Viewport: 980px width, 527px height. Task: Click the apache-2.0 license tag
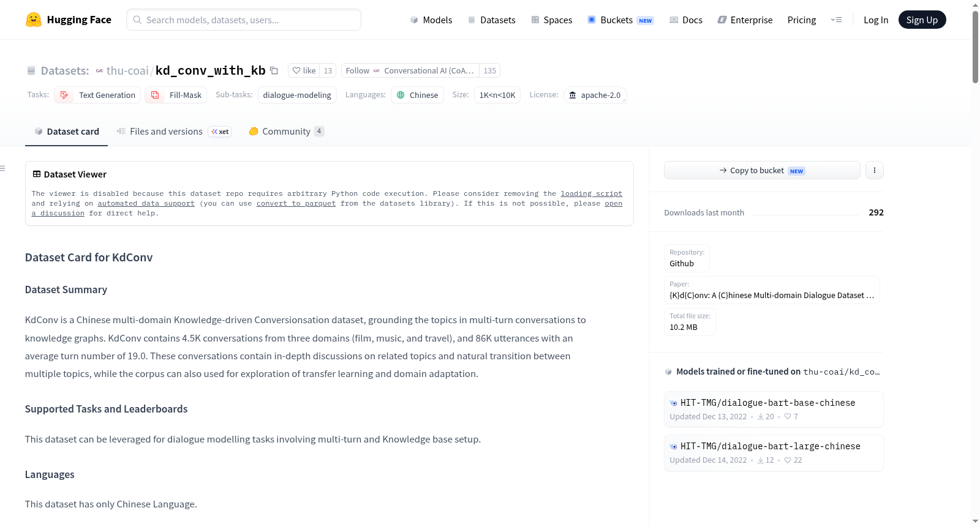(x=595, y=95)
